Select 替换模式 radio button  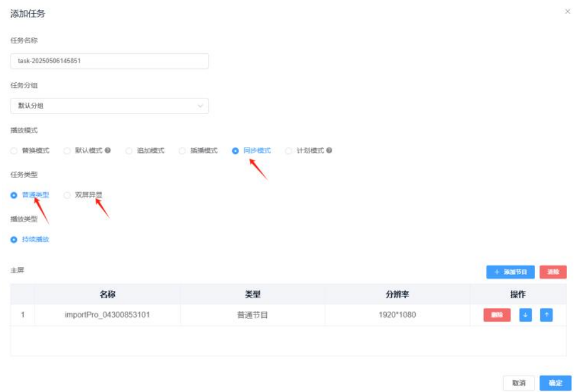tap(14, 151)
